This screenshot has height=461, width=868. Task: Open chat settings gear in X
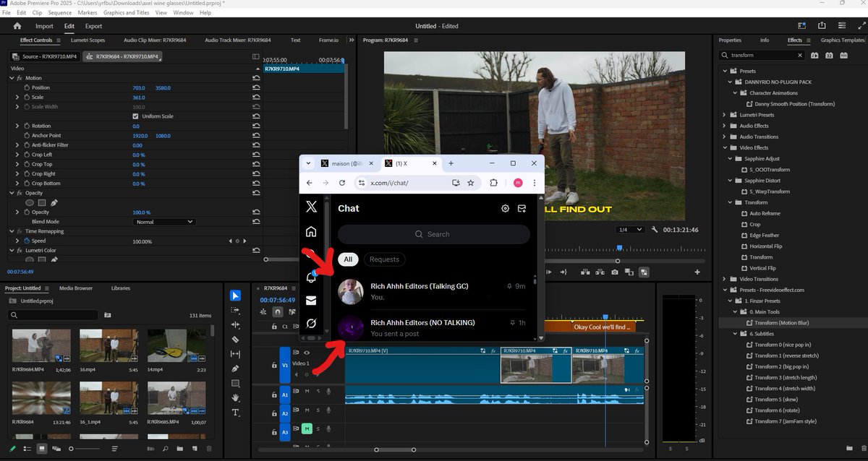(x=505, y=208)
